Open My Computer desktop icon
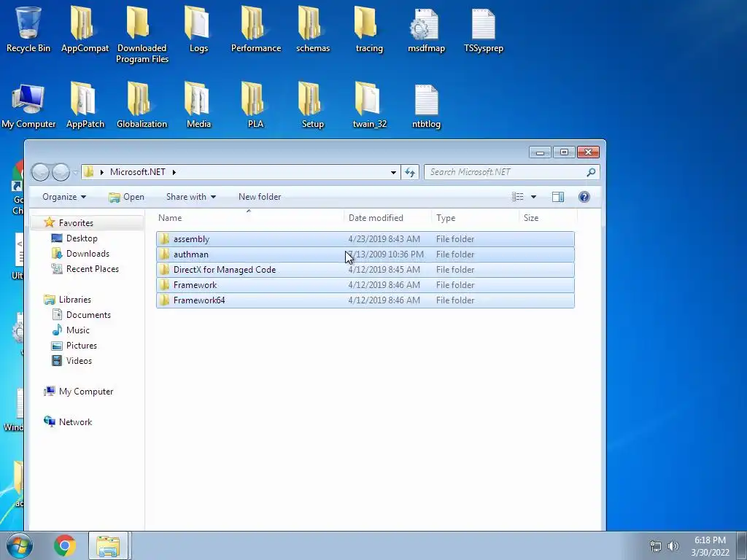 coord(28,105)
